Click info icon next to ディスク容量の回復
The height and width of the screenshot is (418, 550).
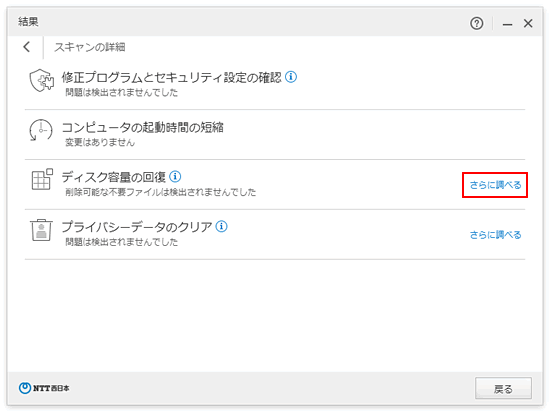point(175,176)
